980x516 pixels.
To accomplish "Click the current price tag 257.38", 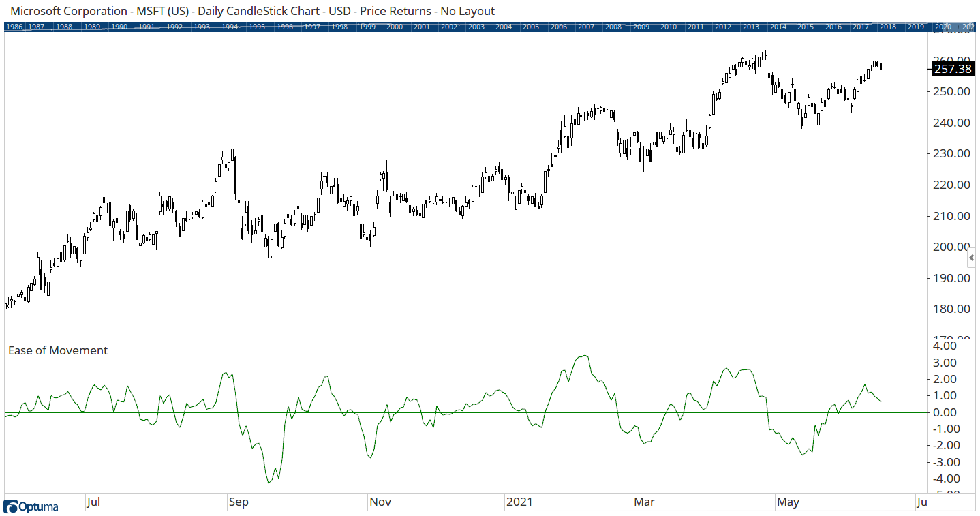I will click(953, 68).
